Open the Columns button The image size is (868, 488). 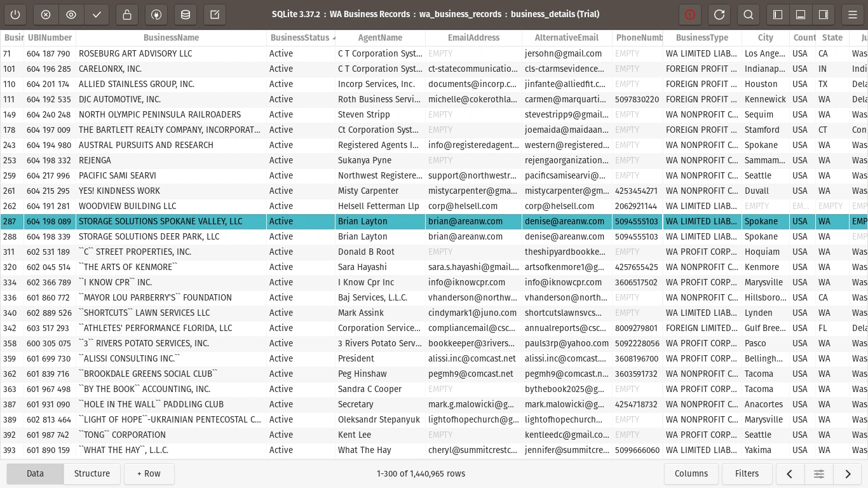691,473
